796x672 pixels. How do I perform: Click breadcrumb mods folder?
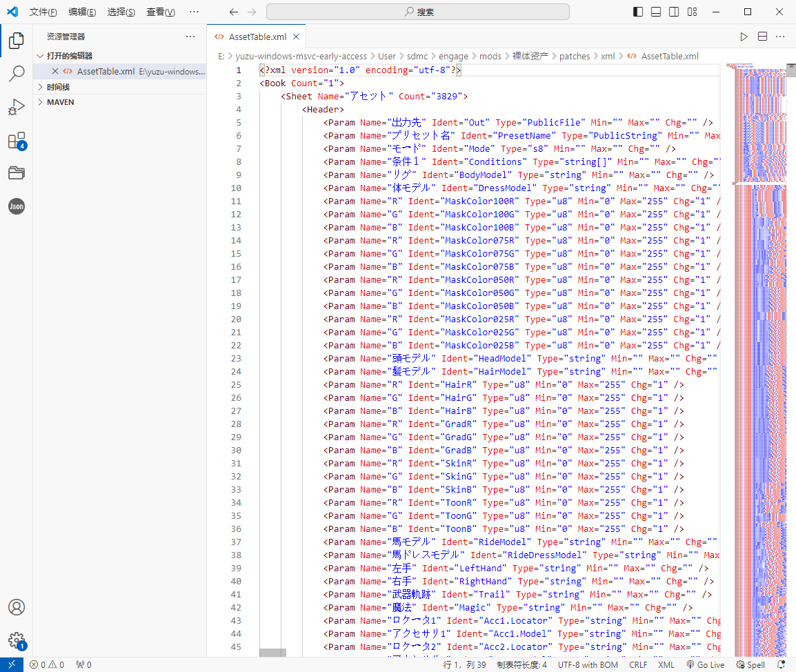490,57
